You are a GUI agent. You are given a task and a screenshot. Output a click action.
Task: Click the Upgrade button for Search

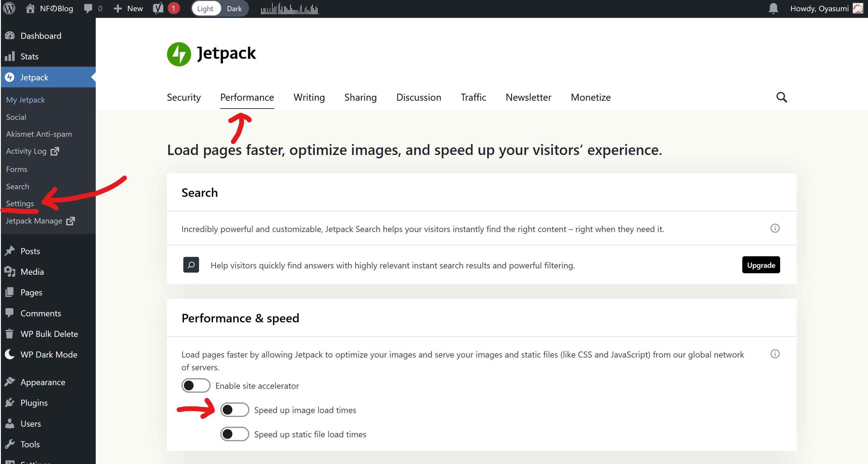click(760, 265)
